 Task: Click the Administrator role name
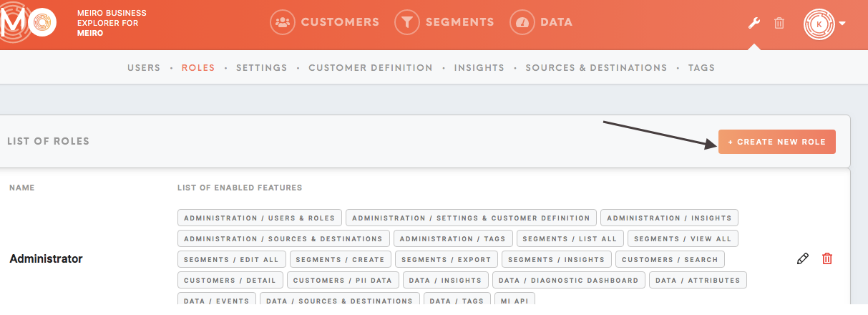click(46, 258)
